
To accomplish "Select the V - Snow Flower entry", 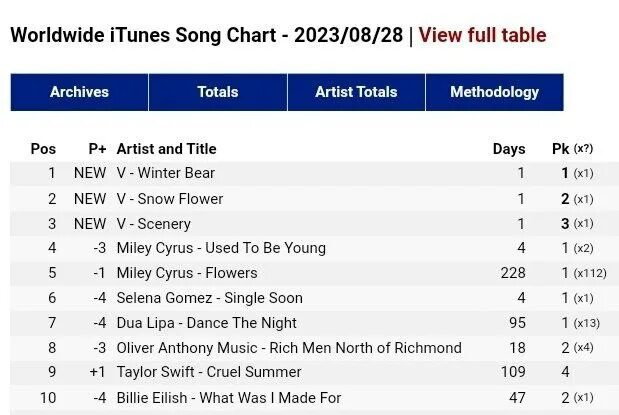I will (169, 199).
